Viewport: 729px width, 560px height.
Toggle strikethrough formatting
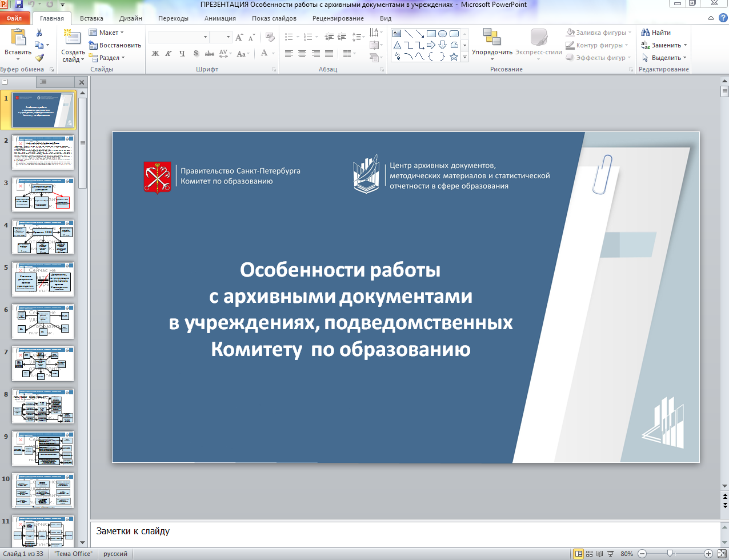coord(210,53)
